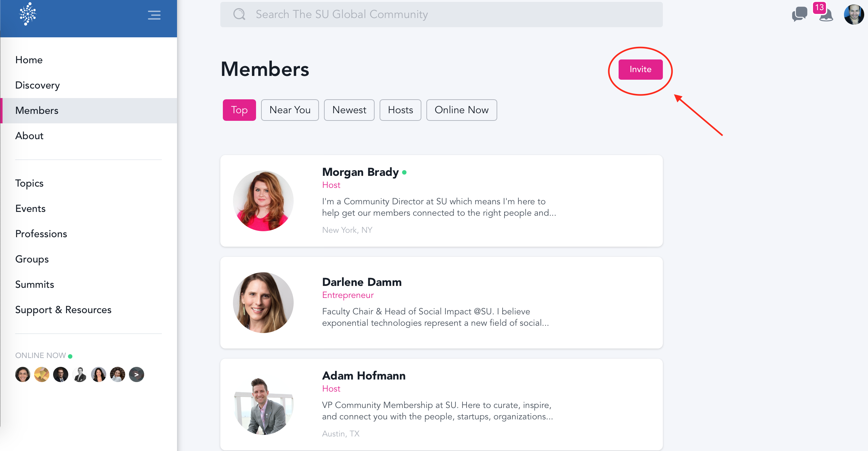Open the chat messages icon
Screen dimensions: 868x451
799,15
